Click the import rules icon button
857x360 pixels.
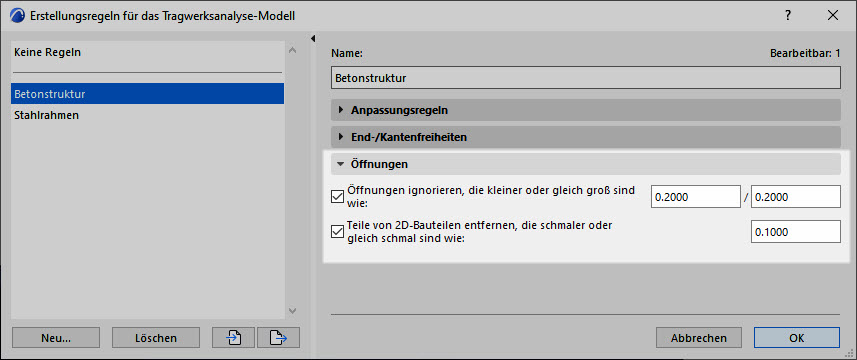[x=233, y=338]
